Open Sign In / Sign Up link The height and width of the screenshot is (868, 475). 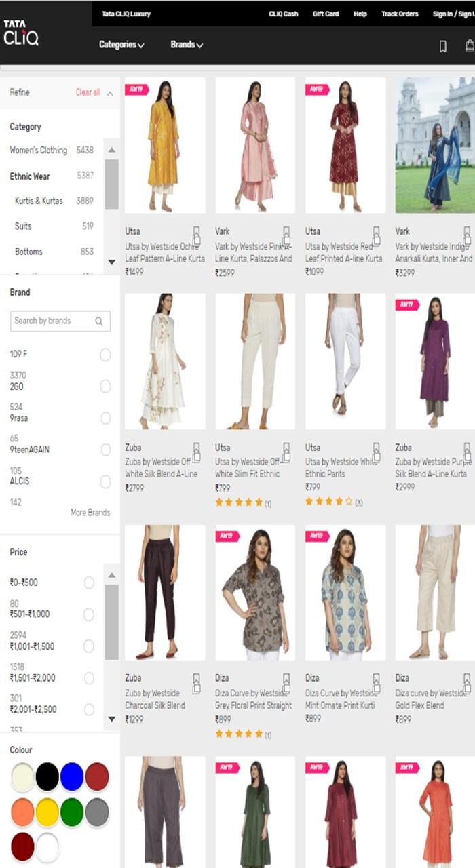pos(453,14)
